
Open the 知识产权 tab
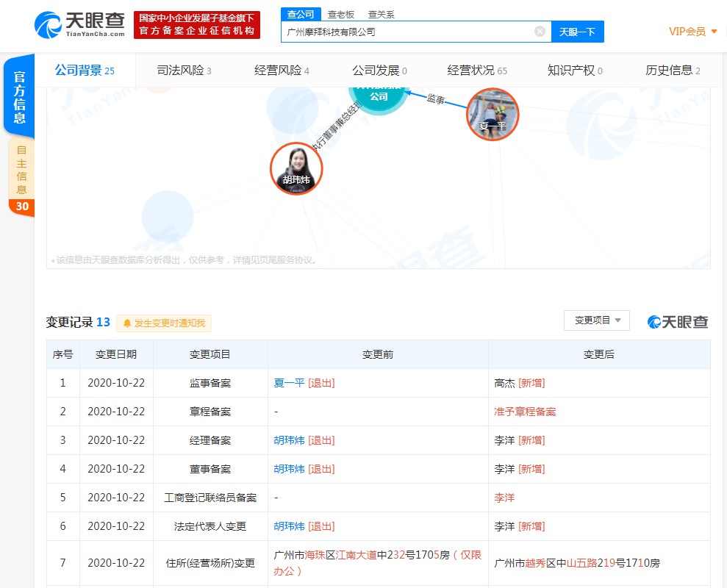coord(575,71)
